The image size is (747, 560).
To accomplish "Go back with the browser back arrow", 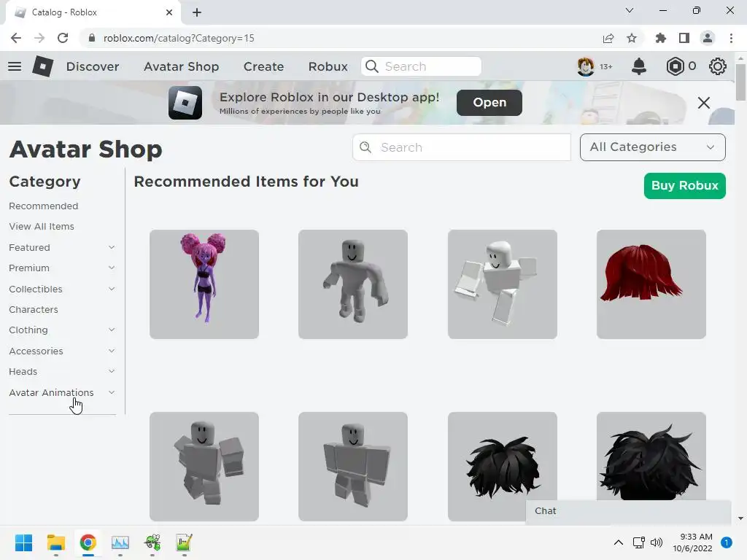I will pyautogui.click(x=16, y=38).
